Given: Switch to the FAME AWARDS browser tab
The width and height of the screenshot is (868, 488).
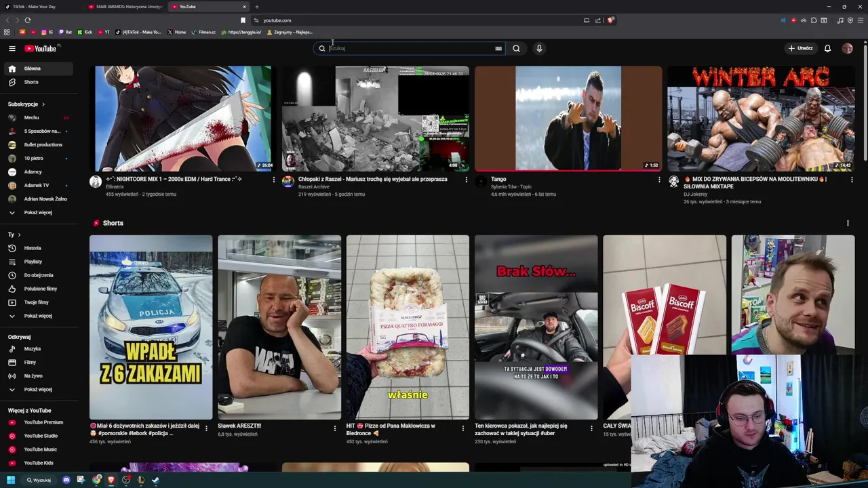Looking at the screenshot, I should point(125,7).
